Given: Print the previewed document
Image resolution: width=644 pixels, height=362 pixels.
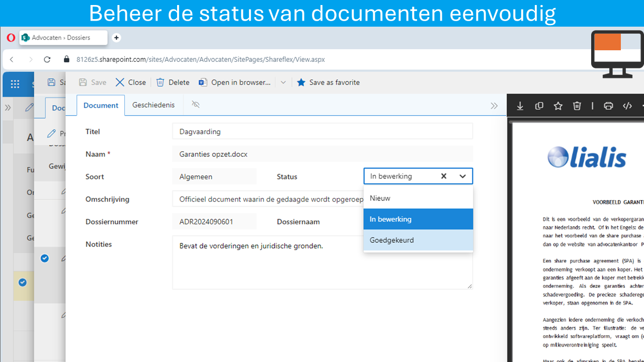Looking at the screenshot, I should 608,106.
